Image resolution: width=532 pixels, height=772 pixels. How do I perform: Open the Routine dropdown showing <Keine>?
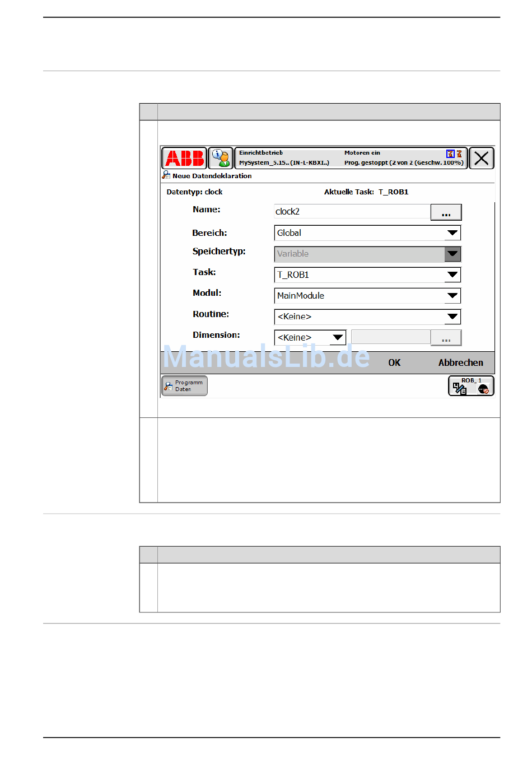pyautogui.click(x=367, y=317)
